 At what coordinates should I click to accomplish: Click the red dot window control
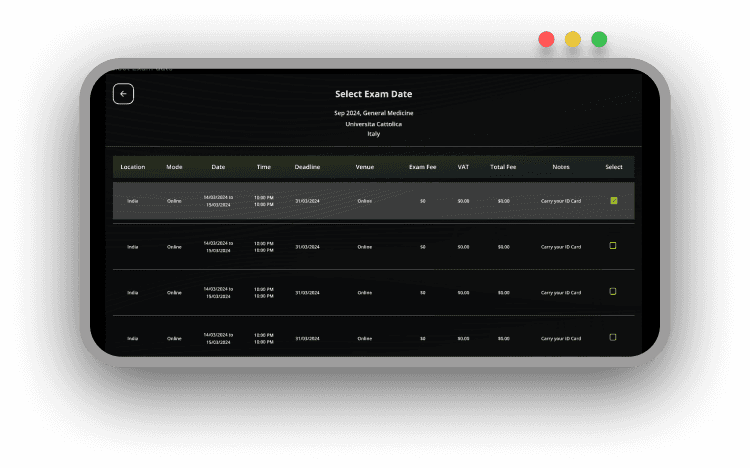(x=546, y=40)
